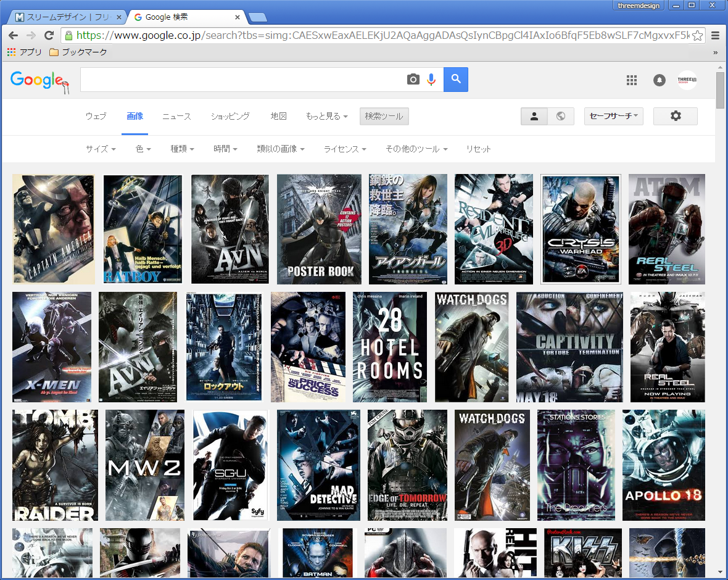The image size is (728, 580).
Task: Open the Chrome hamburger menu icon
Action: point(716,35)
